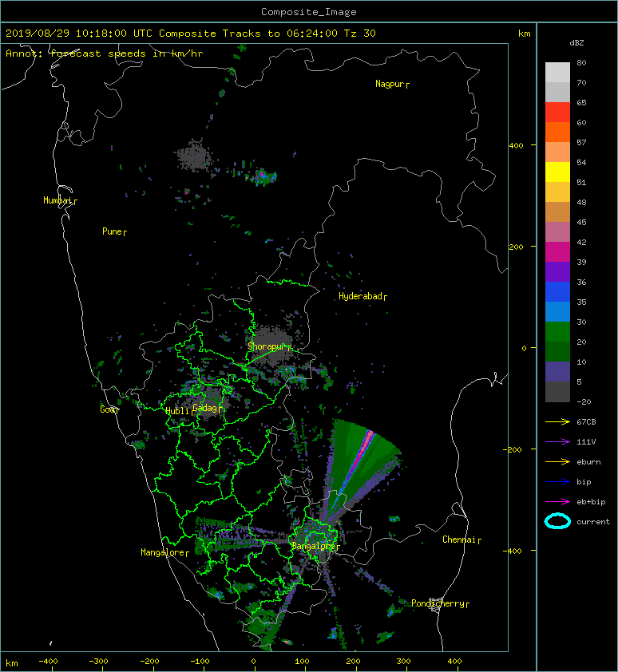The image size is (618, 672).
Task: Click the Mumbai city label
Action: coord(57,200)
